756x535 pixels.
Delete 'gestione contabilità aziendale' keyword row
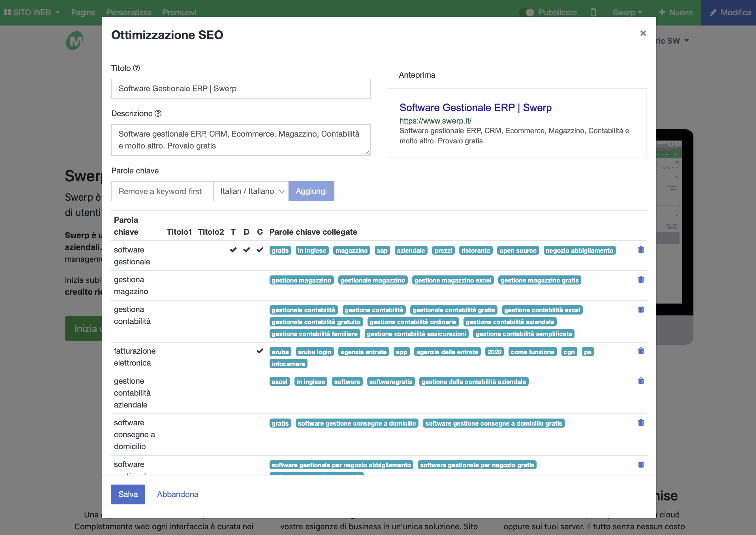pos(641,381)
